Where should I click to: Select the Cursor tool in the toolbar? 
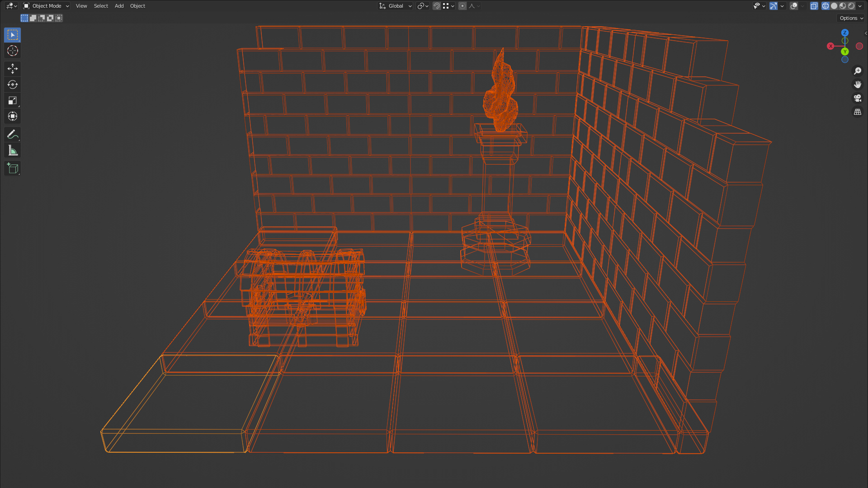pos(13,51)
